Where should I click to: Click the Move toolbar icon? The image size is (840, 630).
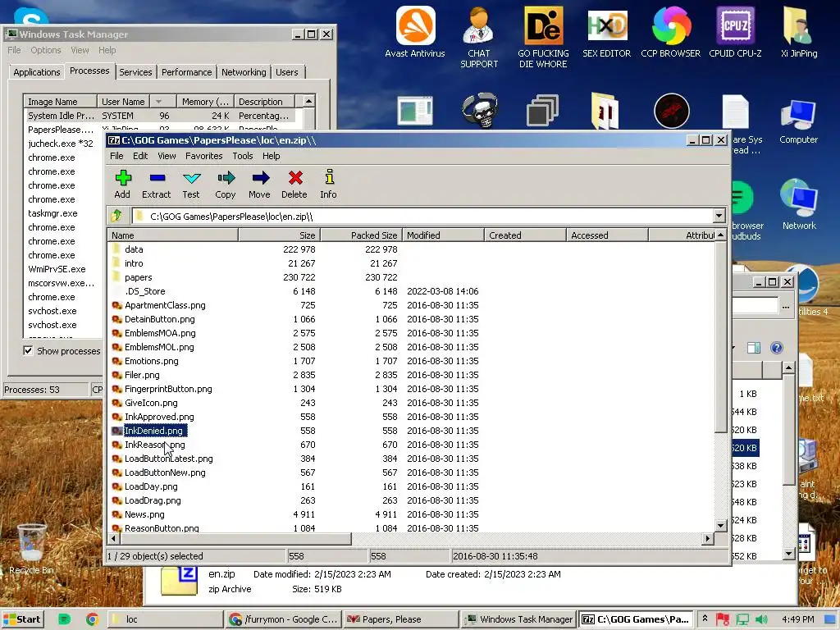260,184
